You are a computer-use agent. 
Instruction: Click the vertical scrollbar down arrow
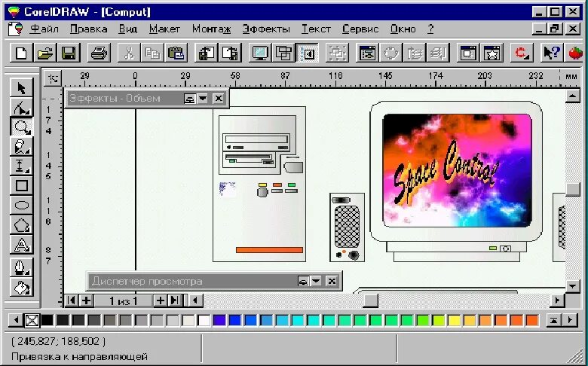(x=572, y=287)
